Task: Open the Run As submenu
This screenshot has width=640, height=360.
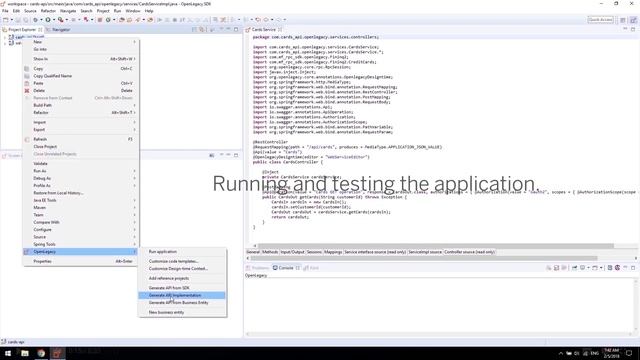Action: pyautogui.click(x=80, y=171)
